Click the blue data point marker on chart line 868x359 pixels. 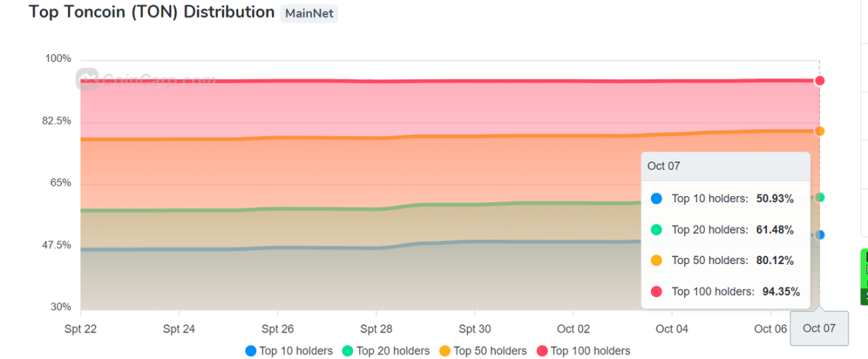coord(820,235)
